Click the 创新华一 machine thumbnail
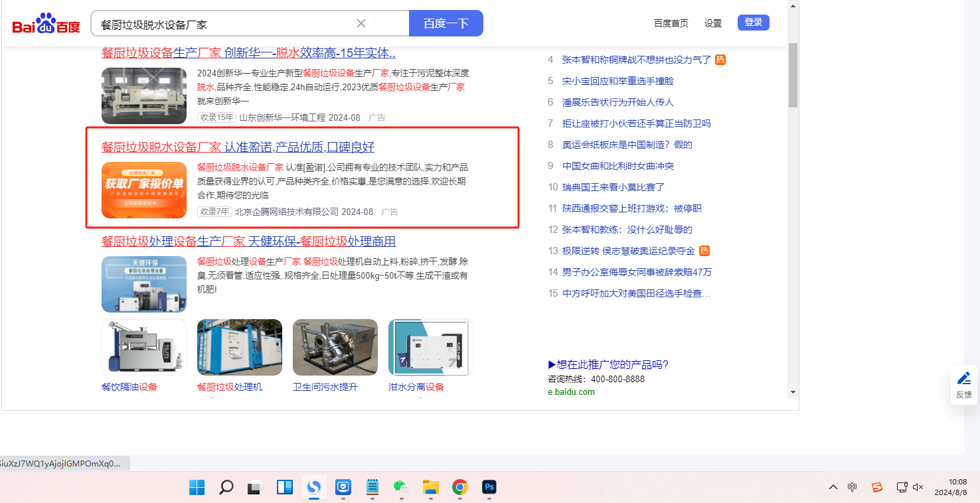The height and width of the screenshot is (503, 980). pos(144,96)
